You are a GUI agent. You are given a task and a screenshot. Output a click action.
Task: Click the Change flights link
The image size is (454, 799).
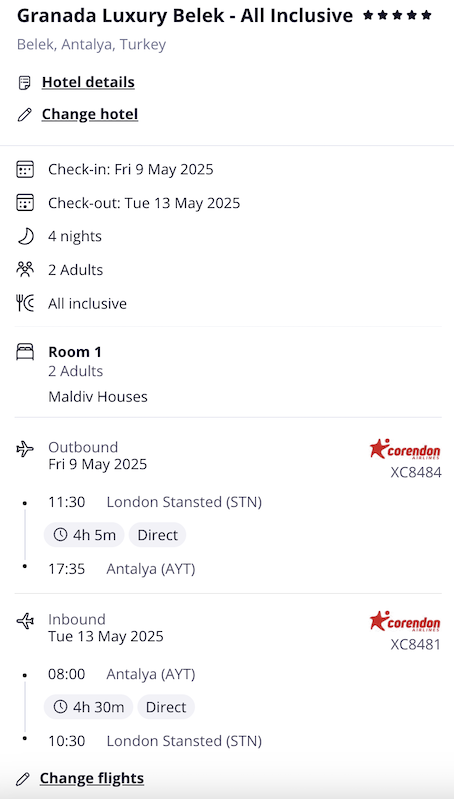tap(92, 779)
